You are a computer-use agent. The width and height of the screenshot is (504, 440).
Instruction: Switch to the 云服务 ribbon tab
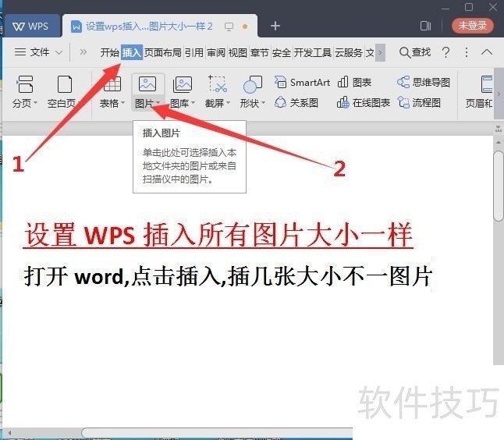tap(349, 52)
